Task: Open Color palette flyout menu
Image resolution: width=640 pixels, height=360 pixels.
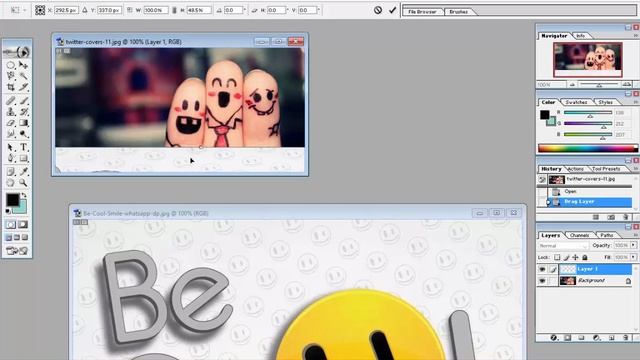Action: (x=636, y=102)
